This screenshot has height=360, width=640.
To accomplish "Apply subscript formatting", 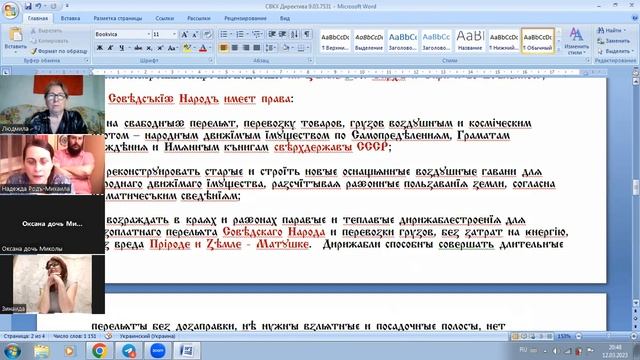I will (149, 48).
